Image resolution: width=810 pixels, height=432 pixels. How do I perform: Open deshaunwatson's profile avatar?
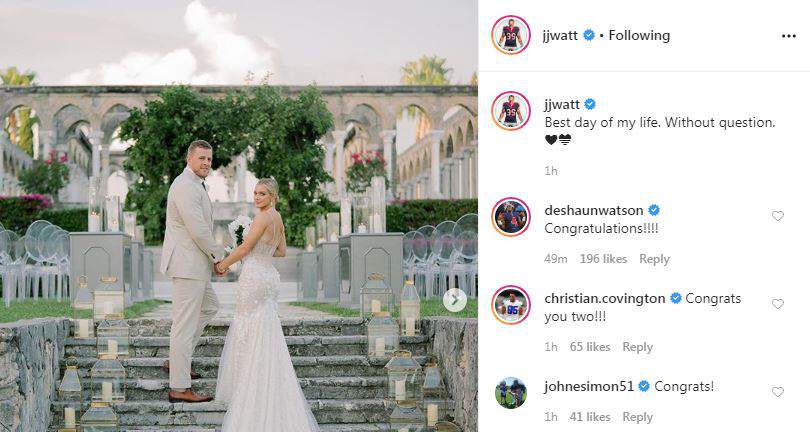511,217
